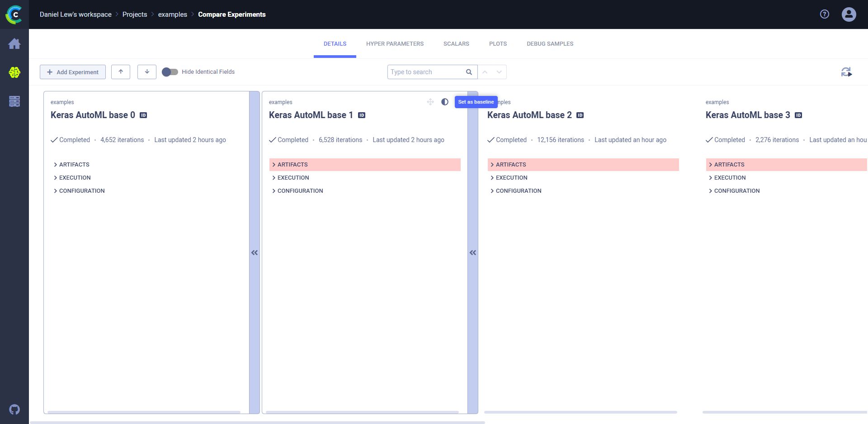Switch to the Scalars tab
Viewport: 868px width, 424px height.
click(x=456, y=44)
